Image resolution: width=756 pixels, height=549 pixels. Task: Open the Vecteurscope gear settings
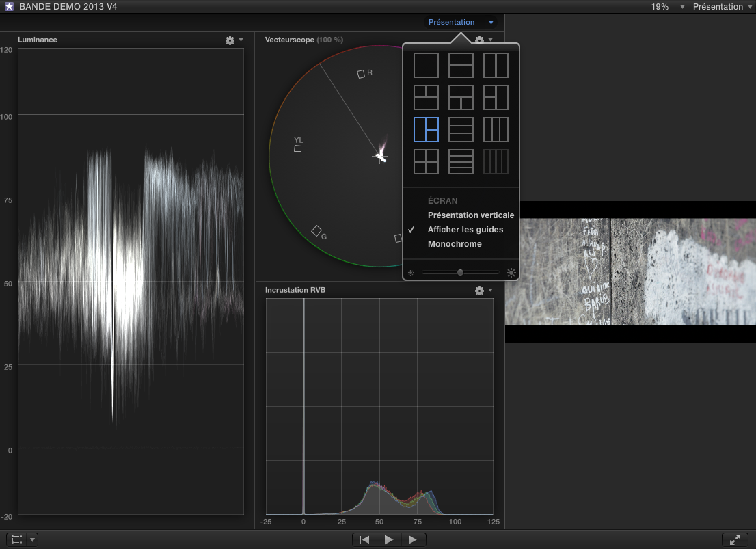pos(479,40)
